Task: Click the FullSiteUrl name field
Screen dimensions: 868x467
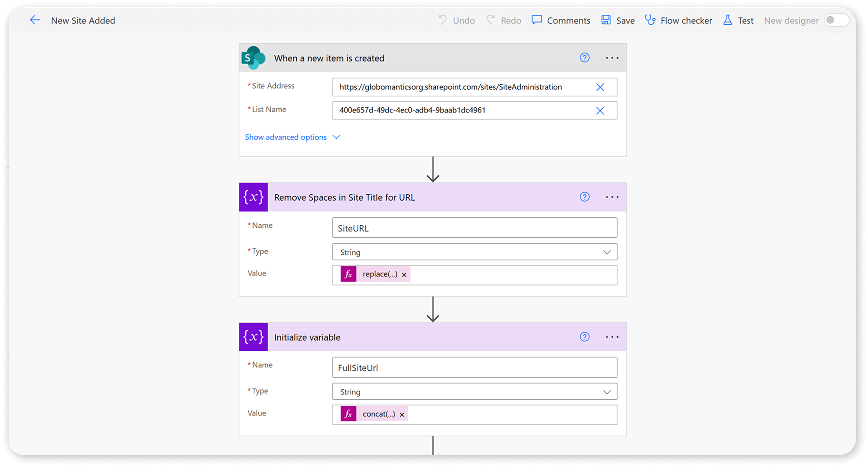Action: pos(474,367)
